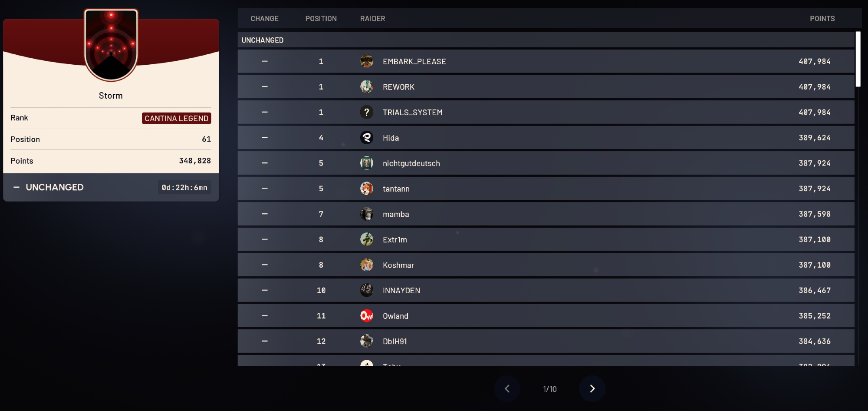Select nichtgutdeutsch raider name
This screenshot has width=868, height=411.
click(411, 163)
